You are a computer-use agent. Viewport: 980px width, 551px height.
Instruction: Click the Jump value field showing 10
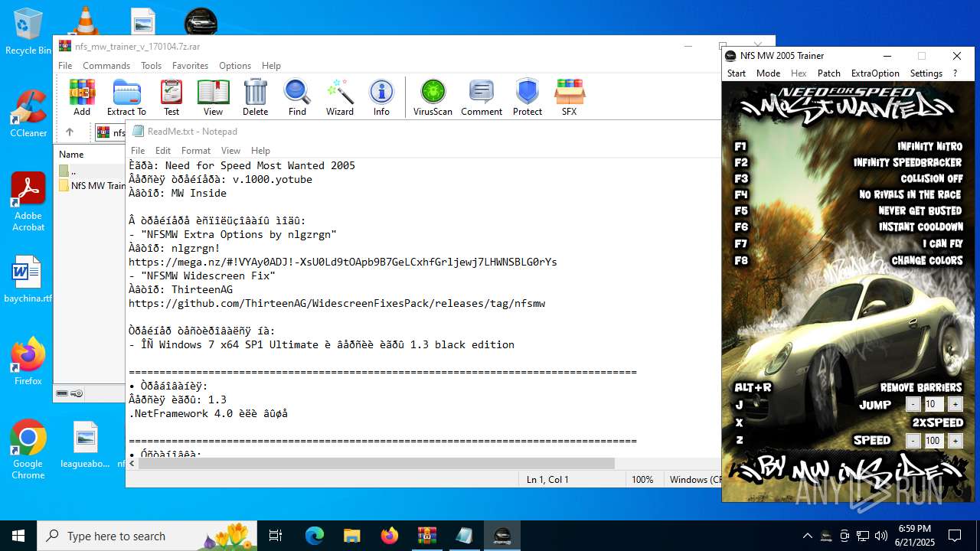point(933,404)
